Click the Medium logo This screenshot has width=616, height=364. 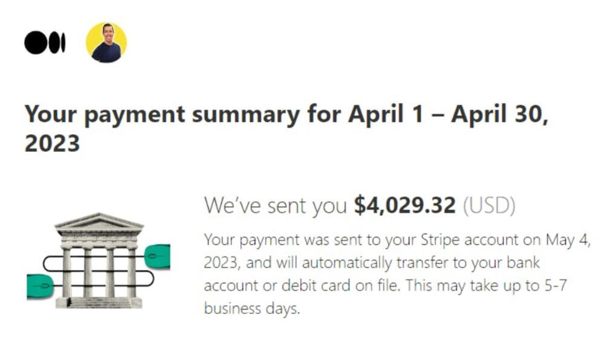click(44, 43)
